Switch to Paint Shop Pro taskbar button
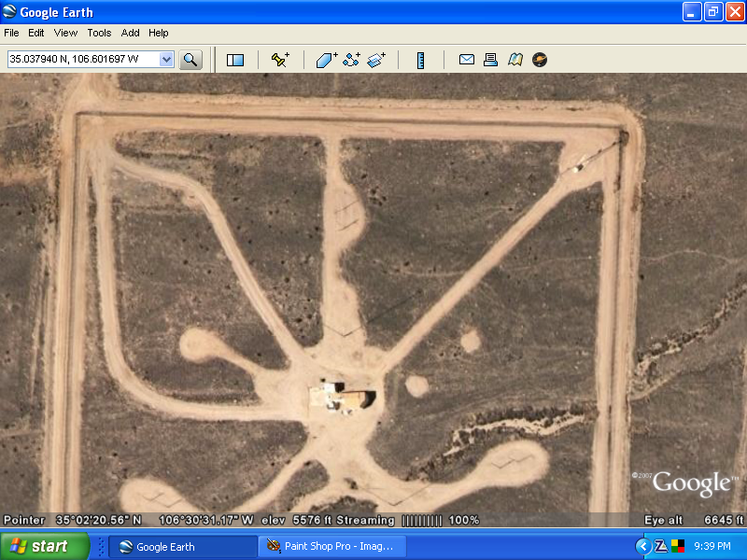The image size is (747, 560). click(332, 547)
